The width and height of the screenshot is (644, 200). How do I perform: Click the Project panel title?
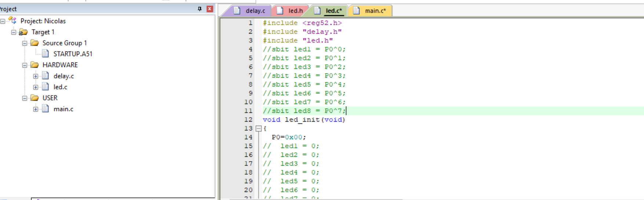pos(8,9)
